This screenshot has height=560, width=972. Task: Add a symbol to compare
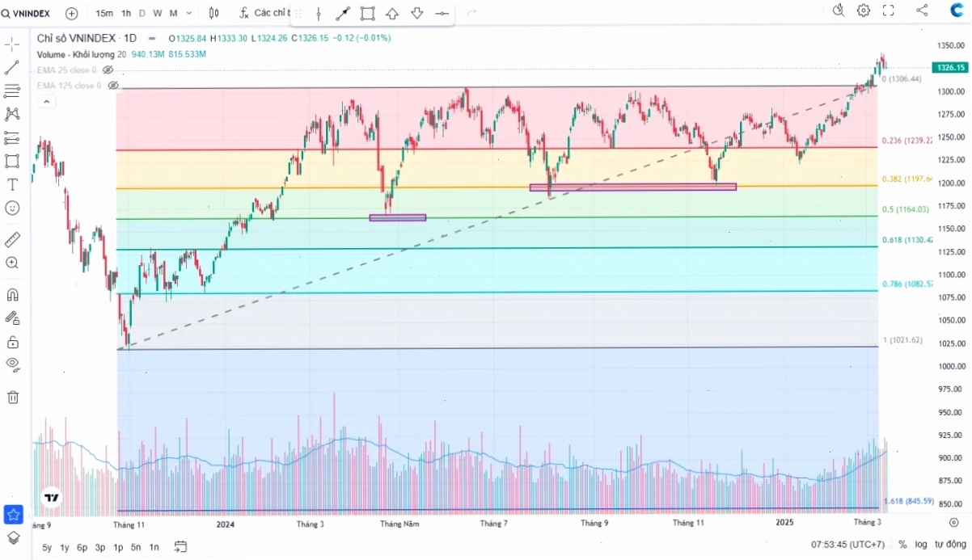click(71, 13)
